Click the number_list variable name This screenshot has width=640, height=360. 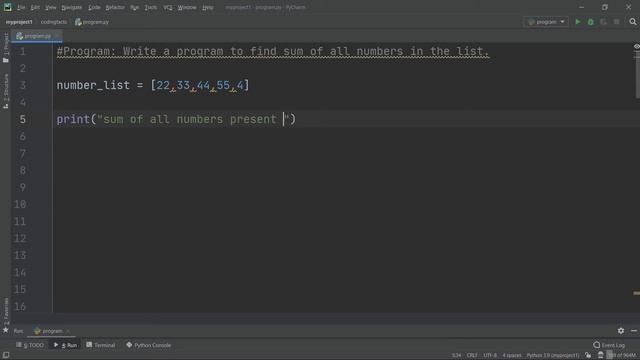[x=93, y=85]
